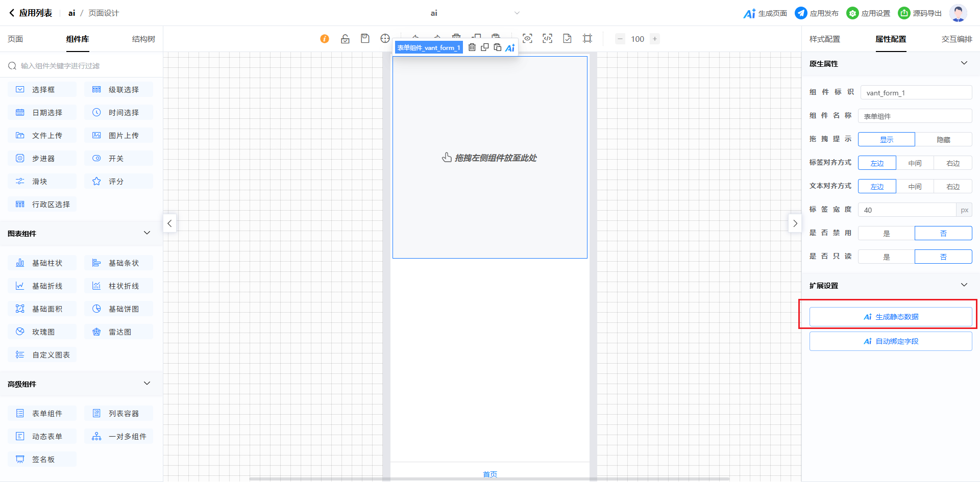Image resolution: width=980 pixels, height=482 pixels.
Task: Open the ai page dropdown at top
Action: pos(517,13)
